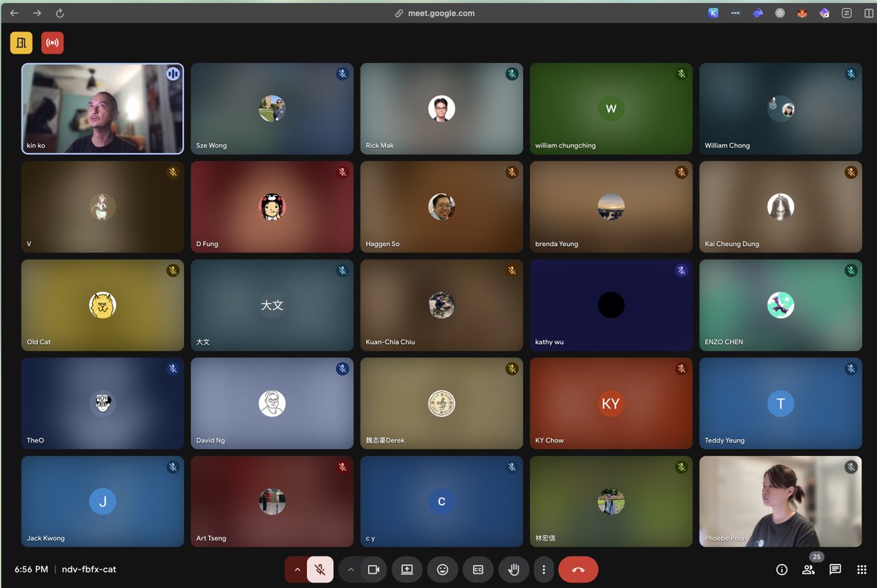Image resolution: width=877 pixels, height=588 pixels.
Task: Click kathy wu's black avatar
Action: coord(611,305)
